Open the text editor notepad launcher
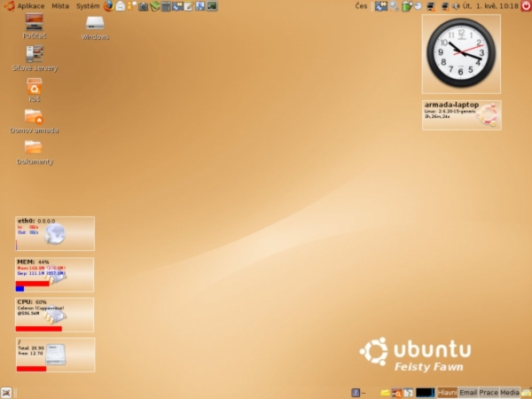 [x=189, y=6]
